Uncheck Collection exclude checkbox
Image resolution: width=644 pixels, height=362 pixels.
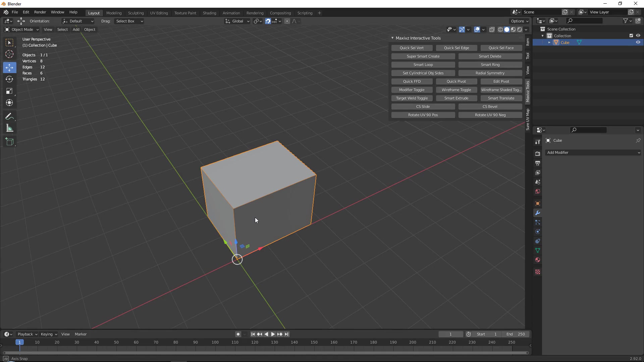pyautogui.click(x=631, y=36)
